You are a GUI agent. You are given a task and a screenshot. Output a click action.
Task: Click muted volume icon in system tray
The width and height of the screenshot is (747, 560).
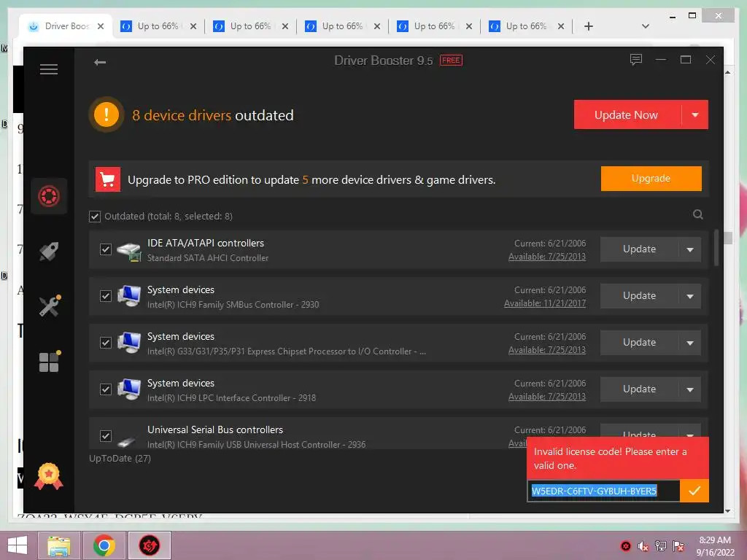pos(643,546)
